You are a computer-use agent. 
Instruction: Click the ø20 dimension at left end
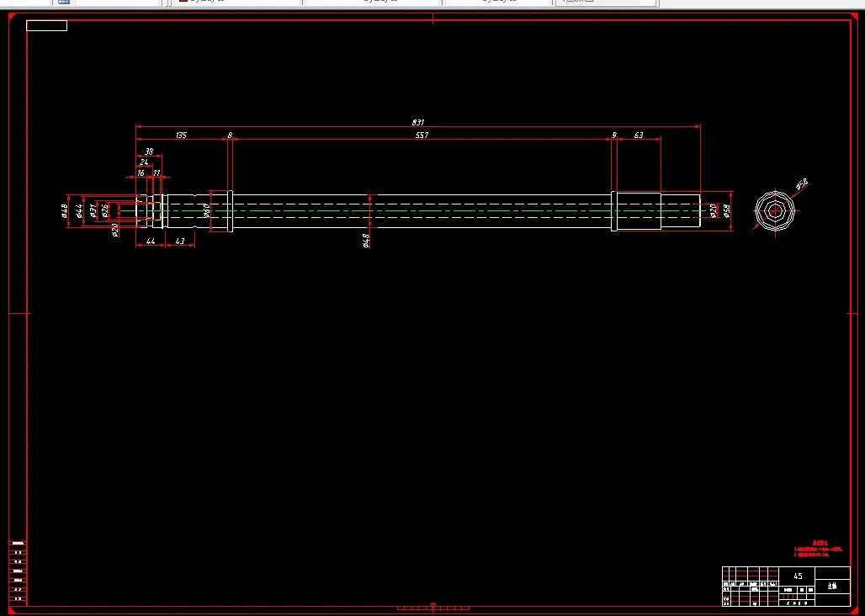[x=115, y=230]
